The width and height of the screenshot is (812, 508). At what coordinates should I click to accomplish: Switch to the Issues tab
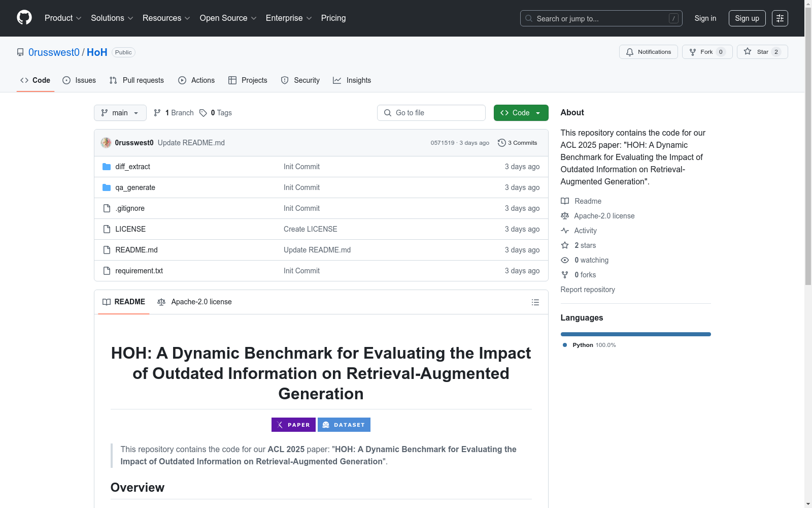(79, 80)
